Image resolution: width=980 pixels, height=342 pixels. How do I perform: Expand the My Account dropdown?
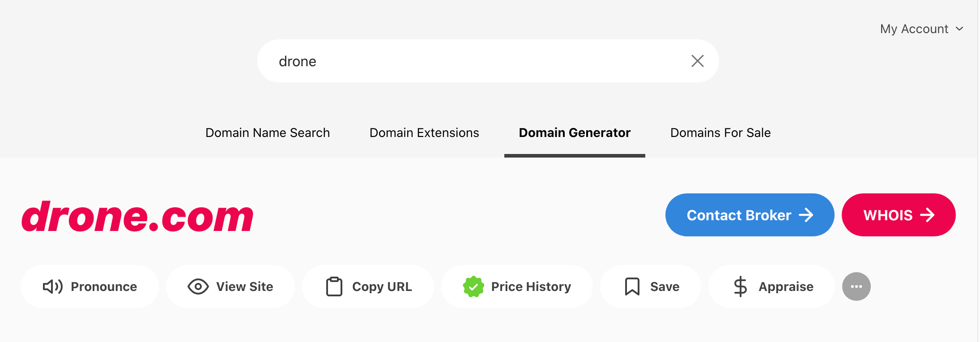[x=921, y=29]
